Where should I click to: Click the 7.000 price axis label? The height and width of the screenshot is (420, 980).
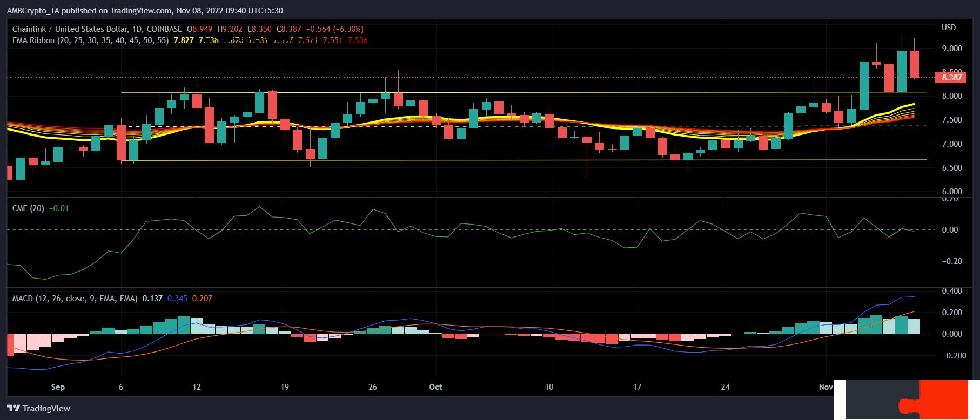click(951, 144)
